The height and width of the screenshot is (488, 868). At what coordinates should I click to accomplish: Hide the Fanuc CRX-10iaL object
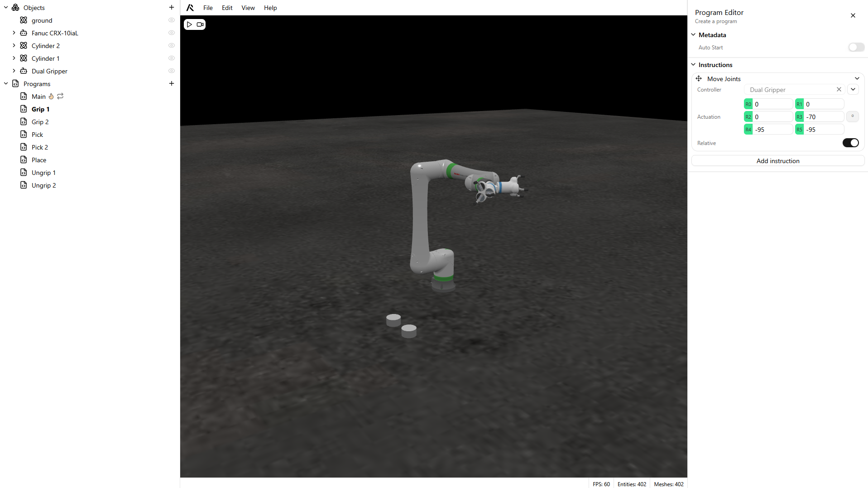click(x=172, y=33)
